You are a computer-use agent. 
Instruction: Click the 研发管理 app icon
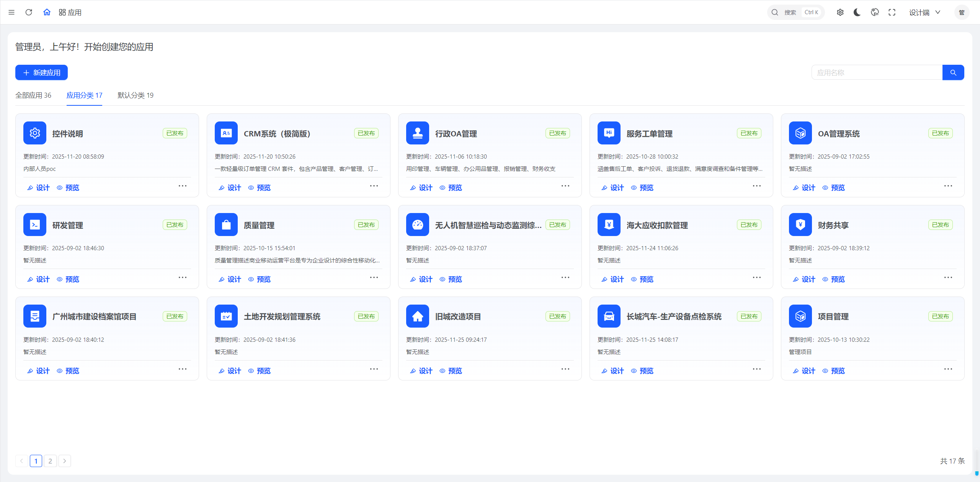click(x=35, y=225)
